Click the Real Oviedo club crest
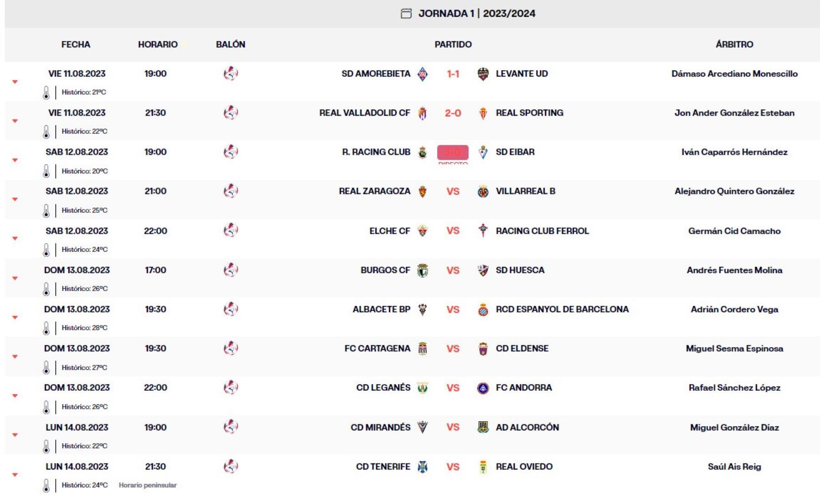The width and height of the screenshot is (820, 504). (483, 467)
